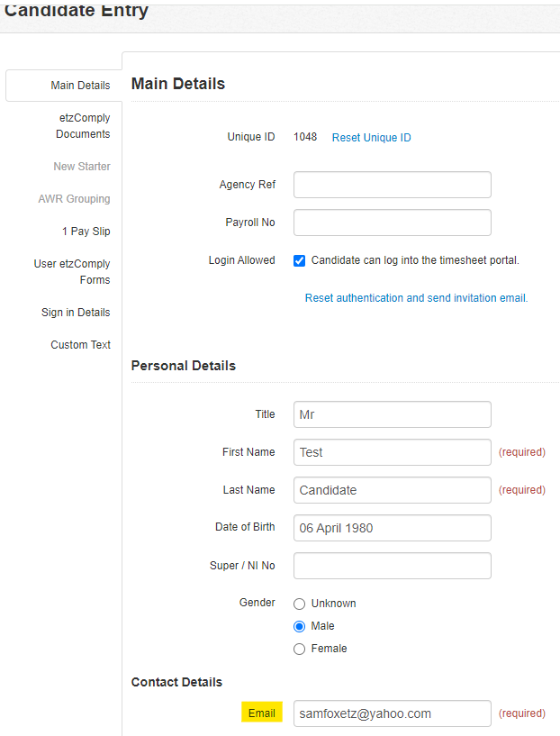The width and height of the screenshot is (560, 736).
Task: Open the etzComply Documents tab
Action: pyautogui.click(x=83, y=126)
